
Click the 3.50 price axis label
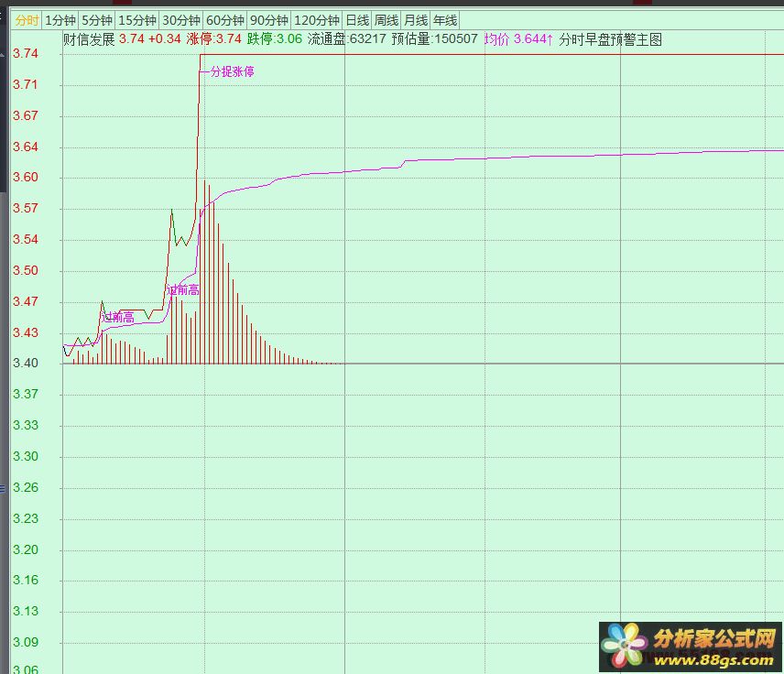pyautogui.click(x=26, y=270)
